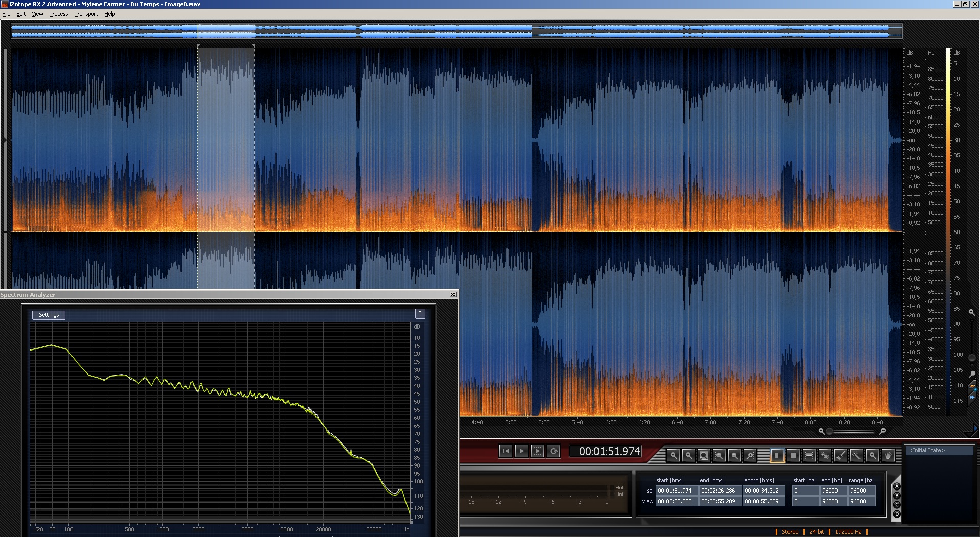Click the selection start frequency field
The image size is (980, 537).
805,491
